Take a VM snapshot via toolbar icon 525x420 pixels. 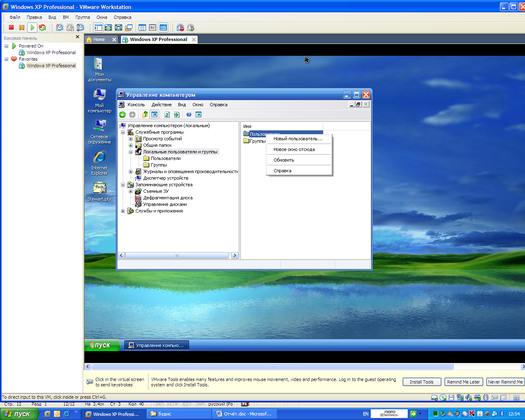point(60,27)
